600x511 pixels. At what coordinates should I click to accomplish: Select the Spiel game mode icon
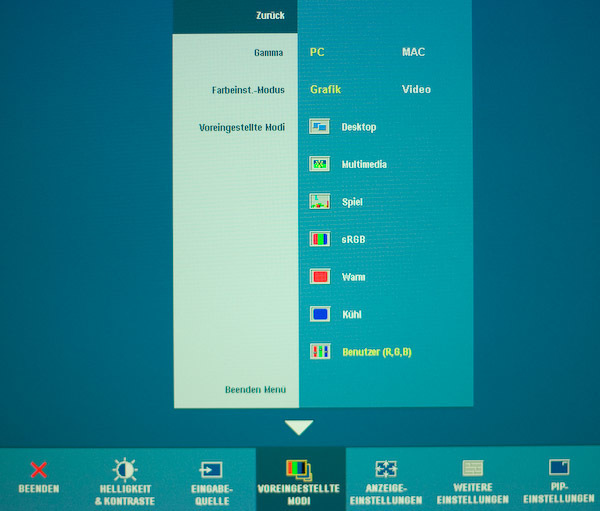tap(320, 201)
